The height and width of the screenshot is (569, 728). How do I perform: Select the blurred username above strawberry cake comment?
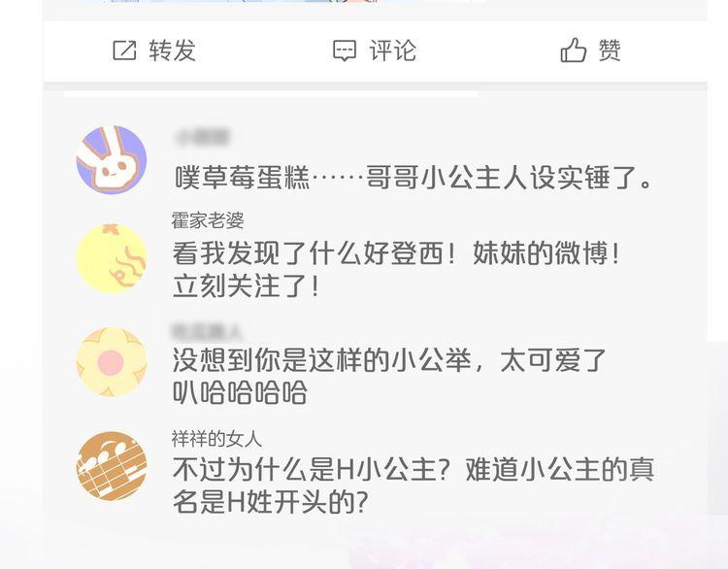(202, 137)
